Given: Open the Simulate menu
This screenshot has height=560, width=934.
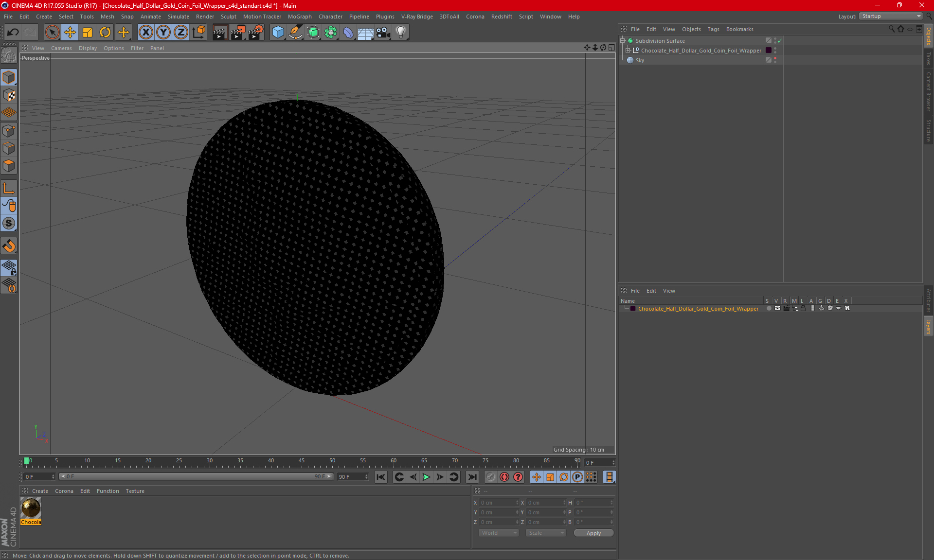Looking at the screenshot, I should [179, 17].
